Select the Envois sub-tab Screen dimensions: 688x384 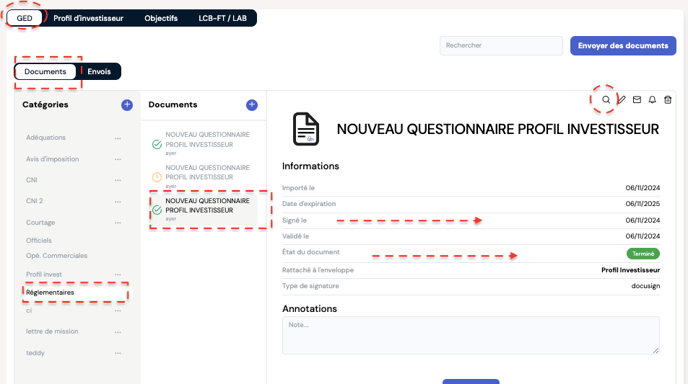point(99,72)
